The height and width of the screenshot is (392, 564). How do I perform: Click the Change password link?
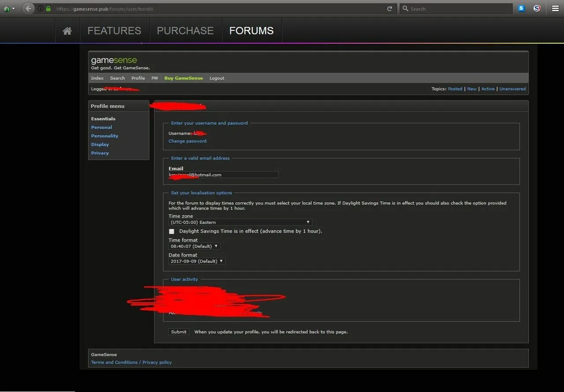(187, 141)
